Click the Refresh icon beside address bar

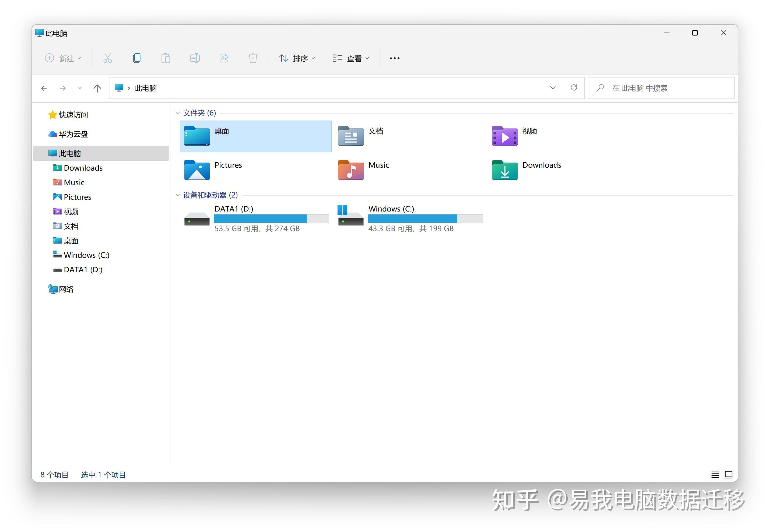[574, 88]
